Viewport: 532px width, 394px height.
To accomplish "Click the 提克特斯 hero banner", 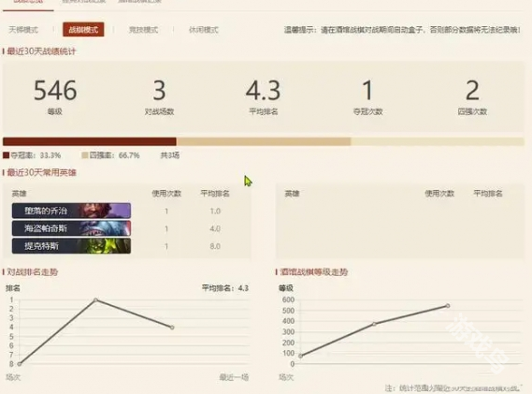I will [x=71, y=246].
